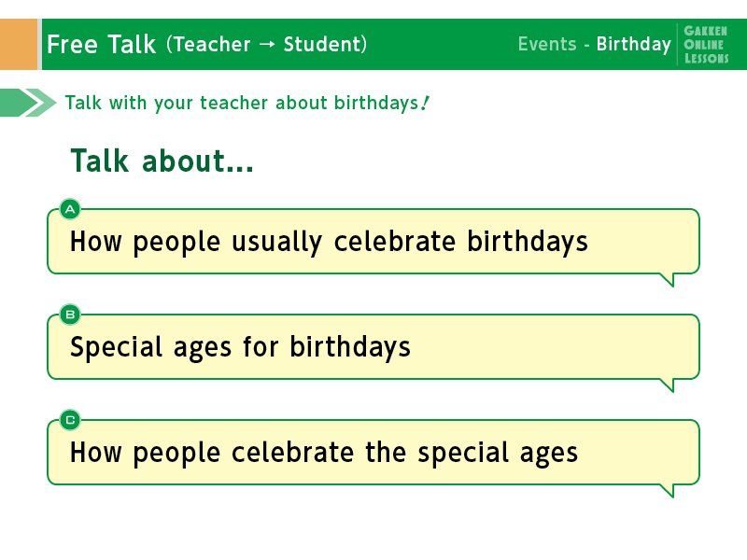This screenshot has height=560, width=747.
Task: Click the 'Events' breadcrumb label
Action: click(x=547, y=44)
